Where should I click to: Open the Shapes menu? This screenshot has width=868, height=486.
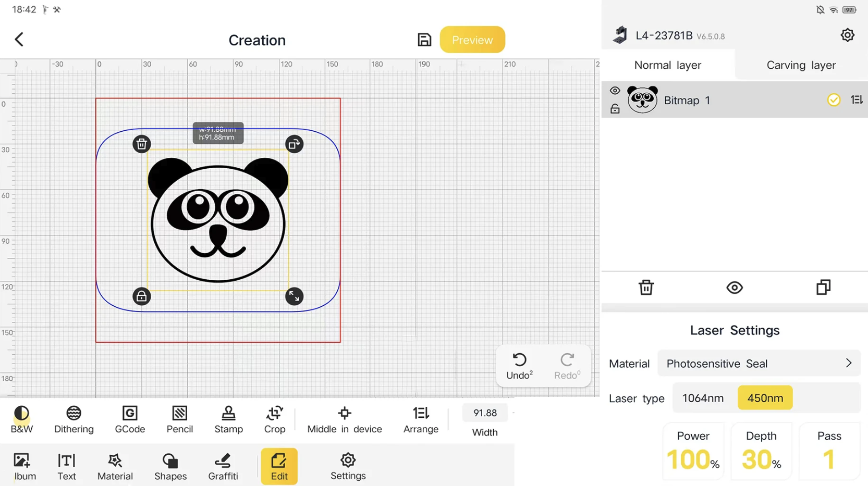(170, 467)
